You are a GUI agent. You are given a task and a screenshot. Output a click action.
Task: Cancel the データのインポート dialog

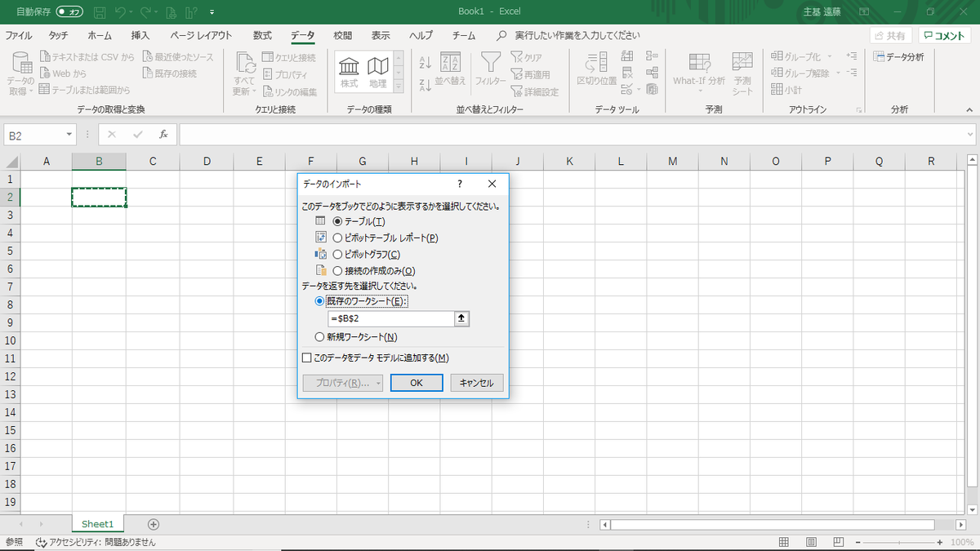pyautogui.click(x=476, y=382)
